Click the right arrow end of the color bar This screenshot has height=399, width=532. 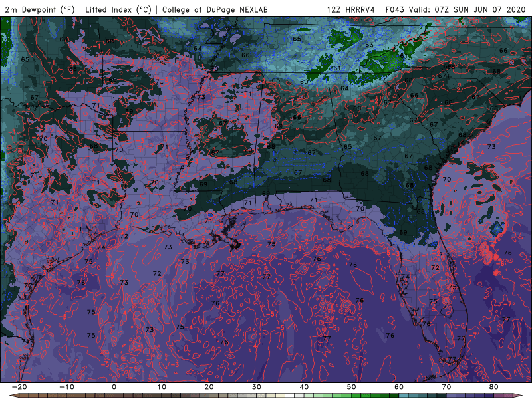pyautogui.click(x=519, y=396)
